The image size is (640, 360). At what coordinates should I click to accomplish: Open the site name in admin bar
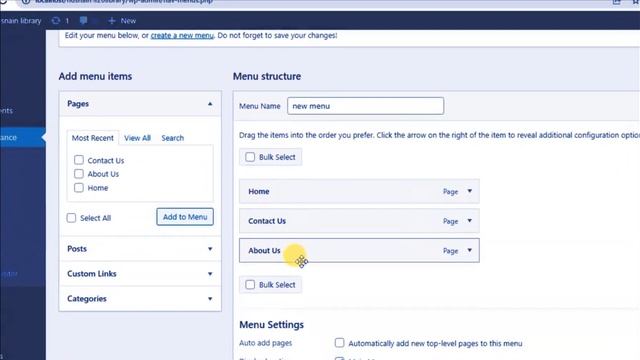tap(21, 20)
